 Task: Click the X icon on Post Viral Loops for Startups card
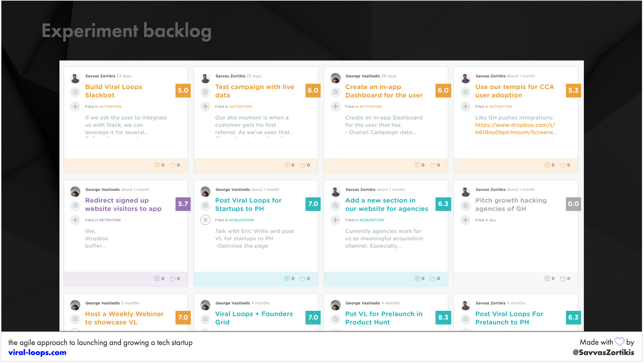pyautogui.click(x=206, y=220)
